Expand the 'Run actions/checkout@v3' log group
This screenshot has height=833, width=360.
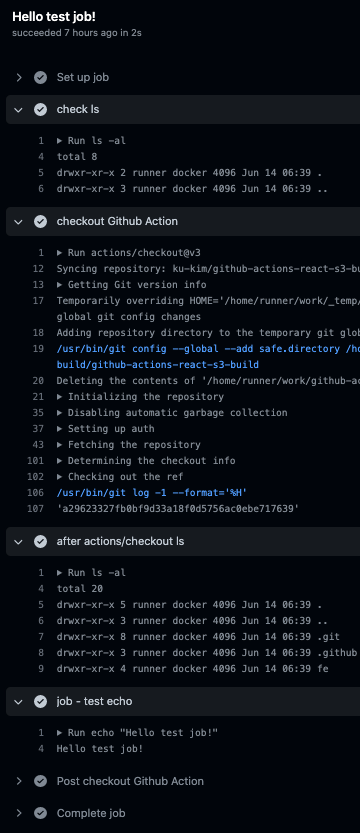click(x=128, y=253)
